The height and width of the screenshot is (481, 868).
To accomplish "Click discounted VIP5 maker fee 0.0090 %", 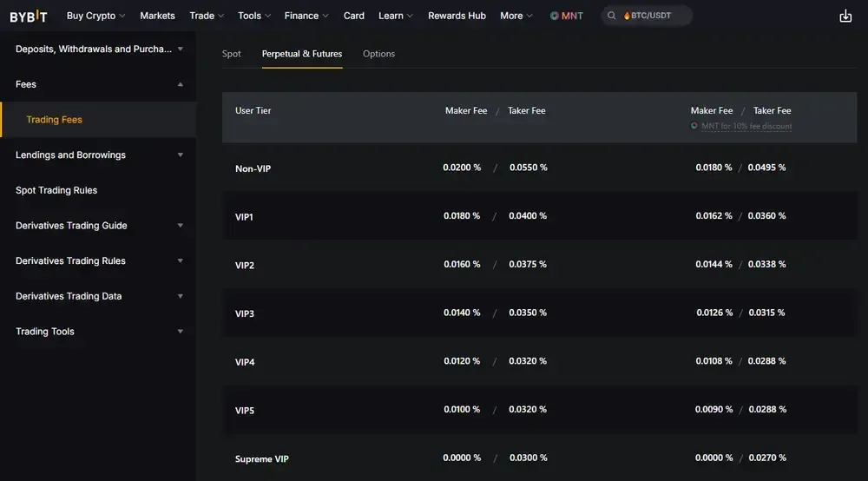I will click(x=713, y=410).
